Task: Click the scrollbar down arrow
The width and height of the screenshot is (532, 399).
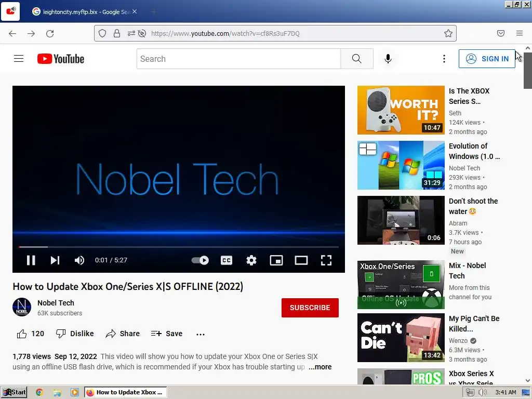Action: (528, 381)
